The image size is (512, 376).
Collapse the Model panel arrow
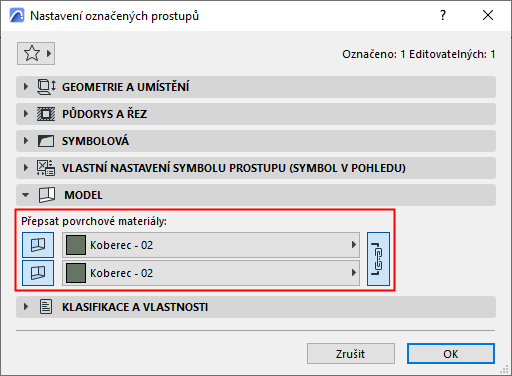coord(26,195)
